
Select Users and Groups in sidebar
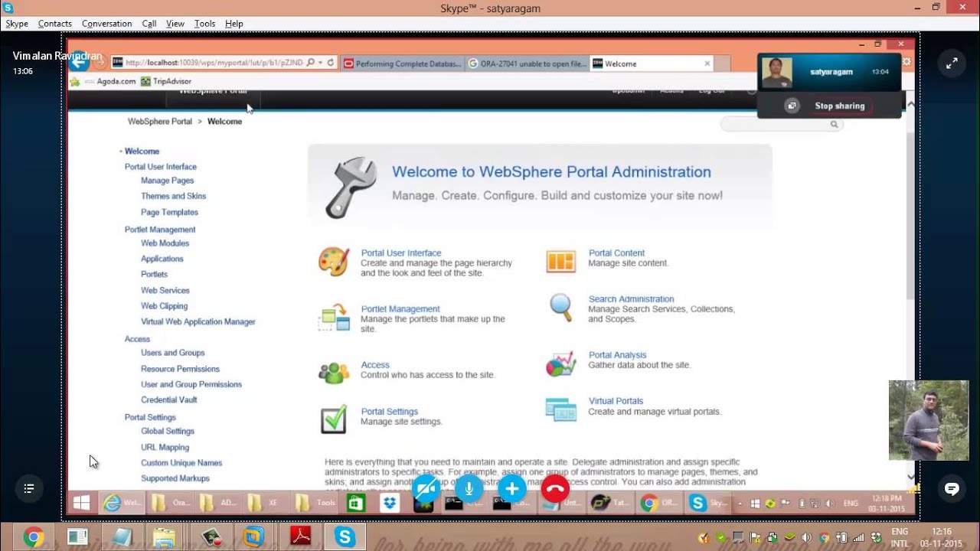[x=173, y=353]
